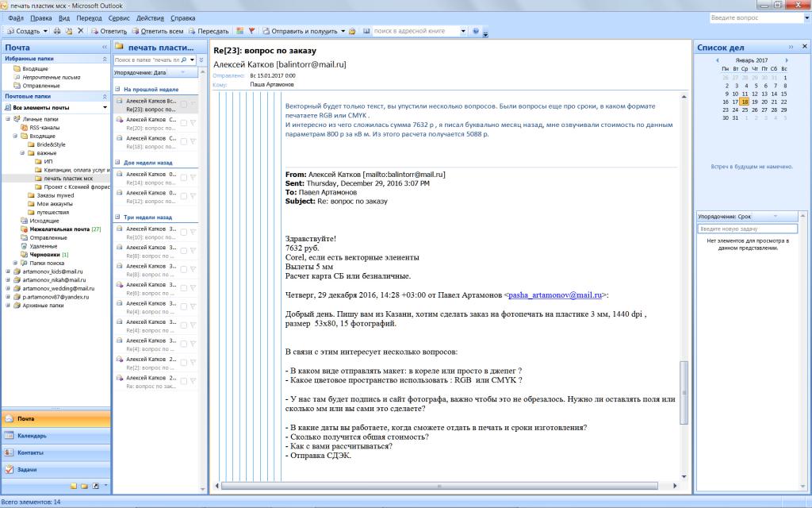This screenshot has width=812, height=508.
Task: Open the Actions (Действия) menu
Action: 150,18
